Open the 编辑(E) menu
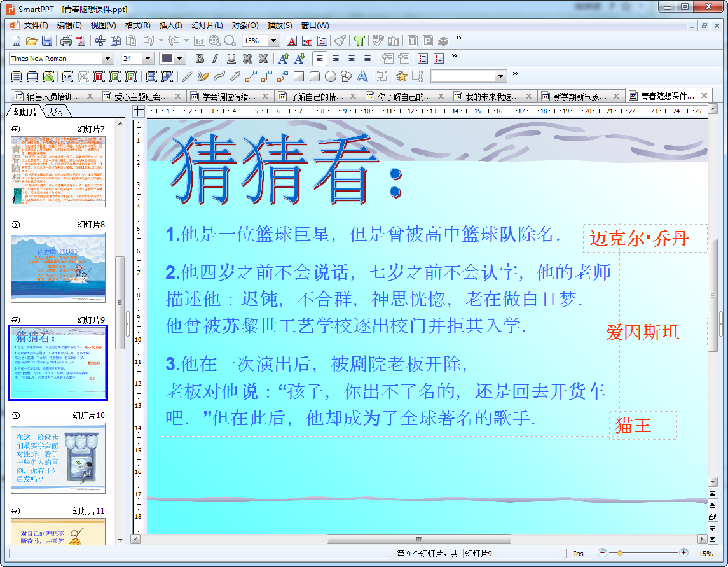728x567 pixels. 69,25
